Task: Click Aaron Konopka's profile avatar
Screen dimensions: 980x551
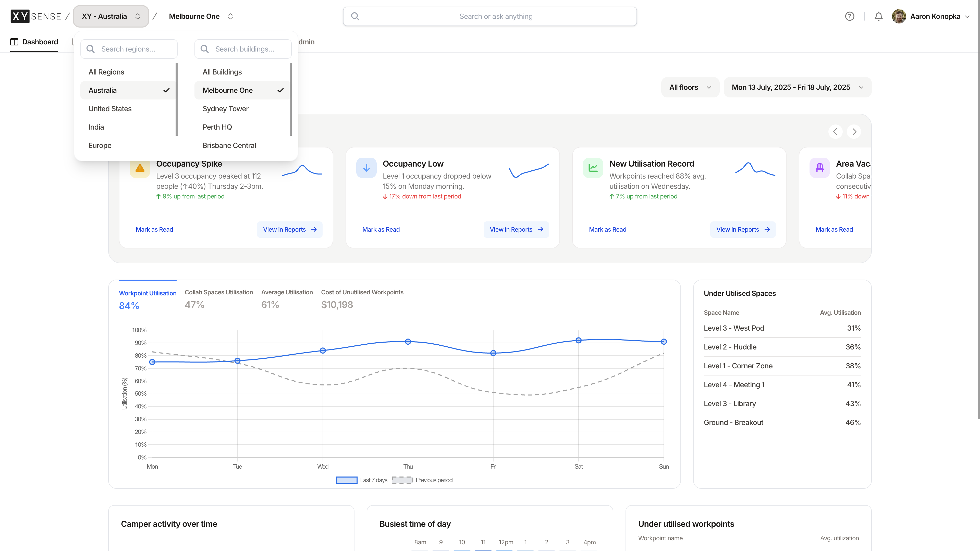Action: tap(899, 16)
